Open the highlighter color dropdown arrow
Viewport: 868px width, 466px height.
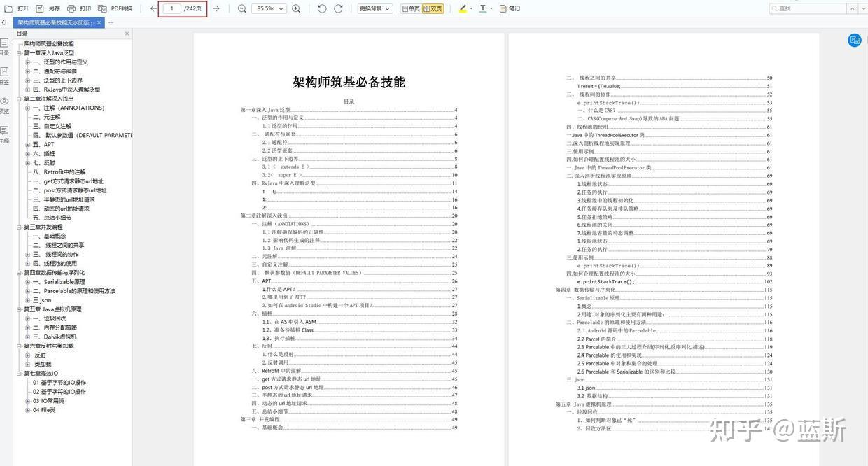pyautogui.click(x=472, y=8)
